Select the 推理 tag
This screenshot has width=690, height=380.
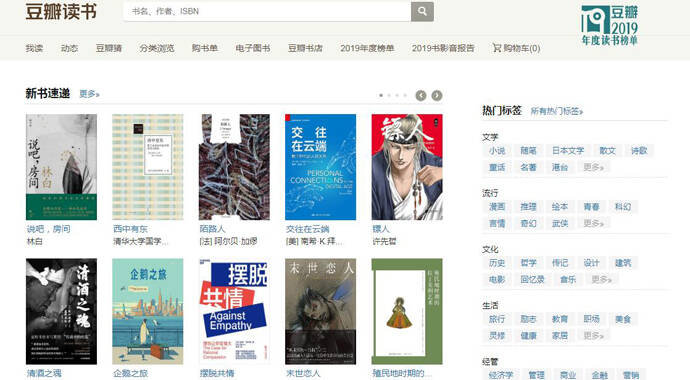529,207
